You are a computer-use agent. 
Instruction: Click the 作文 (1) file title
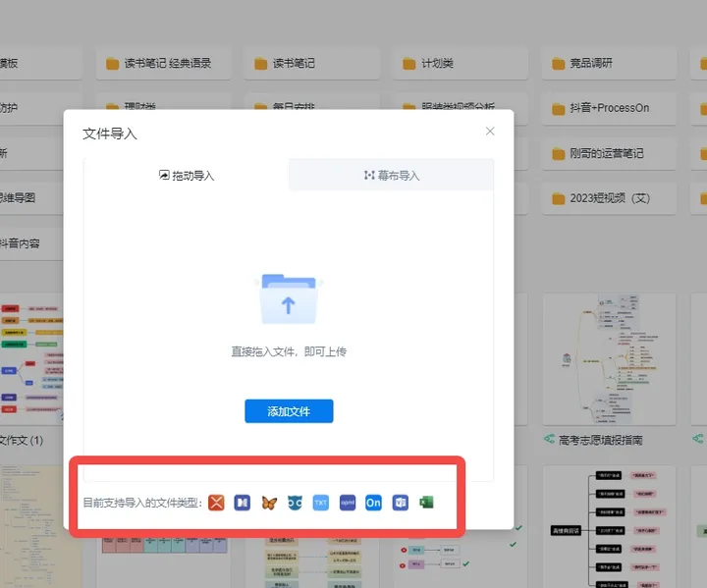22,440
